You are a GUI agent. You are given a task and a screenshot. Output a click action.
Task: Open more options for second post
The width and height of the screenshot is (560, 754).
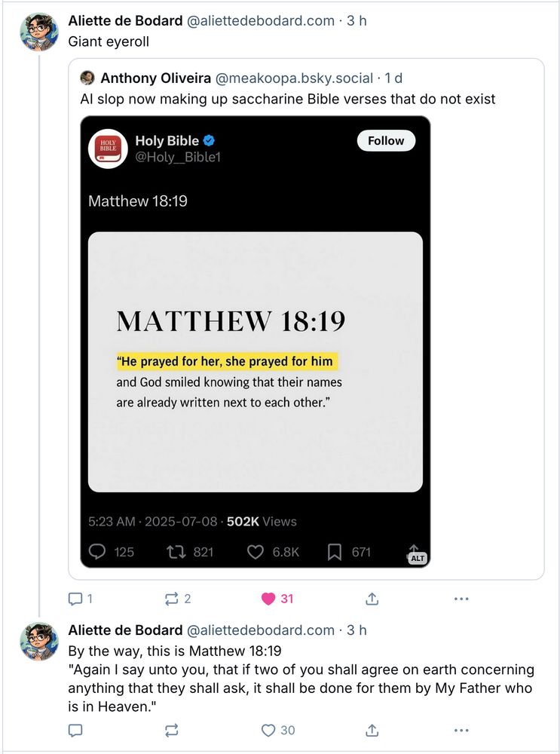point(461,730)
